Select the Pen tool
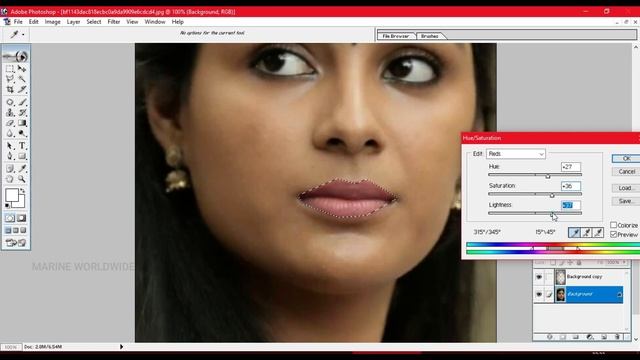This screenshot has width=640, height=360. (10, 156)
